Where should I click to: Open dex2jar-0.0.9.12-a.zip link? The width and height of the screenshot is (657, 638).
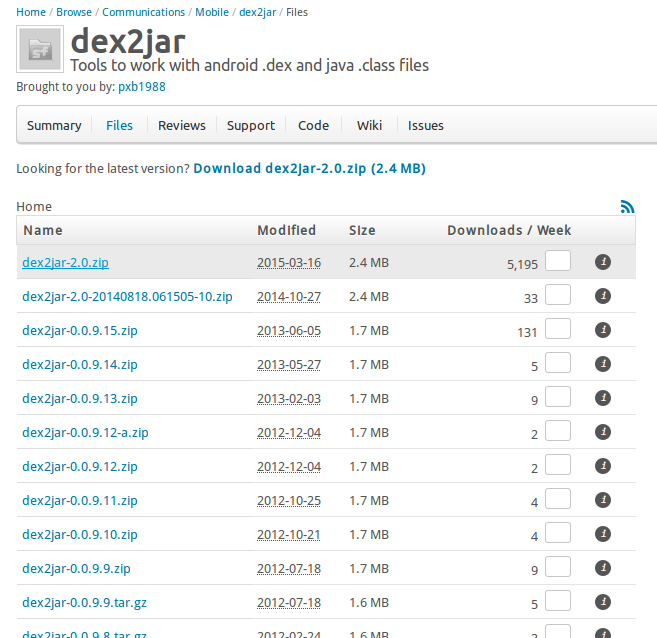tap(85, 432)
